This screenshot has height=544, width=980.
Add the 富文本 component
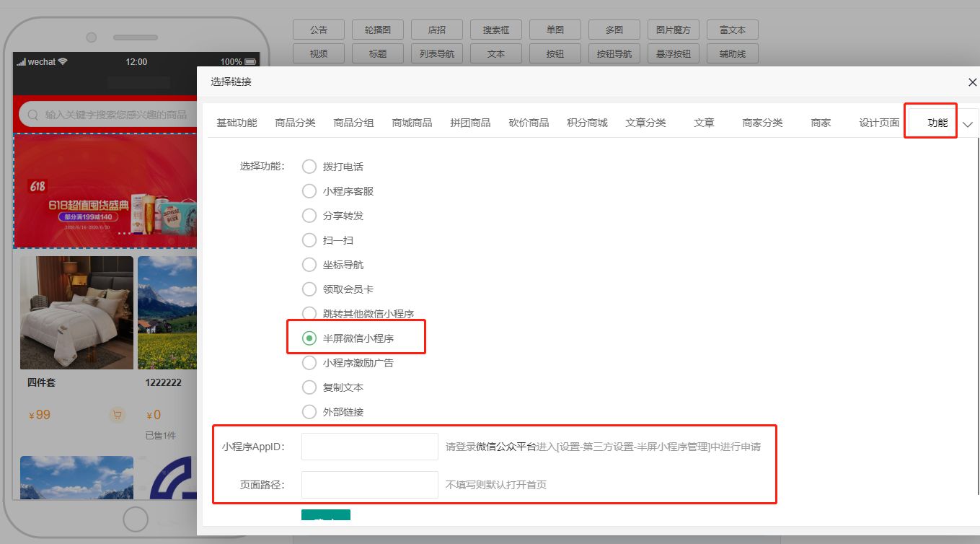pyautogui.click(x=733, y=30)
